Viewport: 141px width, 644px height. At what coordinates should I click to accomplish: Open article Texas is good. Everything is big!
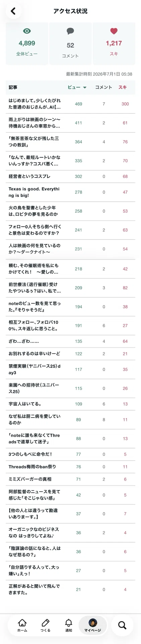tap(70, 192)
